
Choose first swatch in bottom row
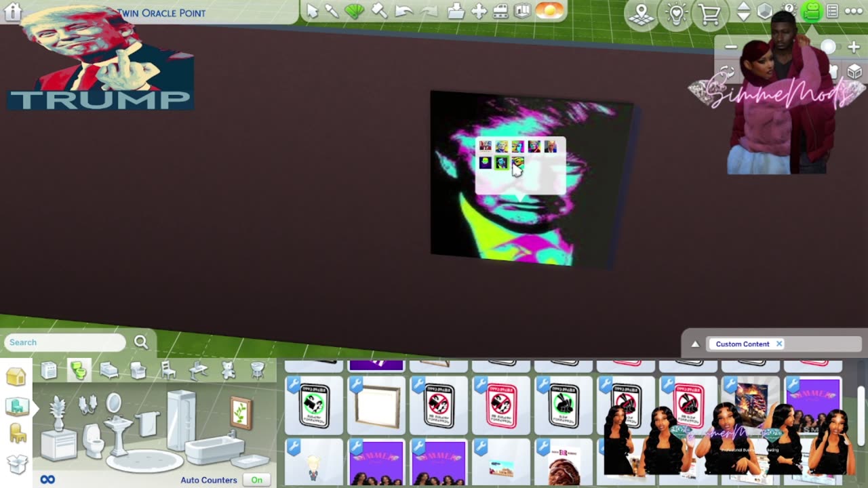pos(485,163)
